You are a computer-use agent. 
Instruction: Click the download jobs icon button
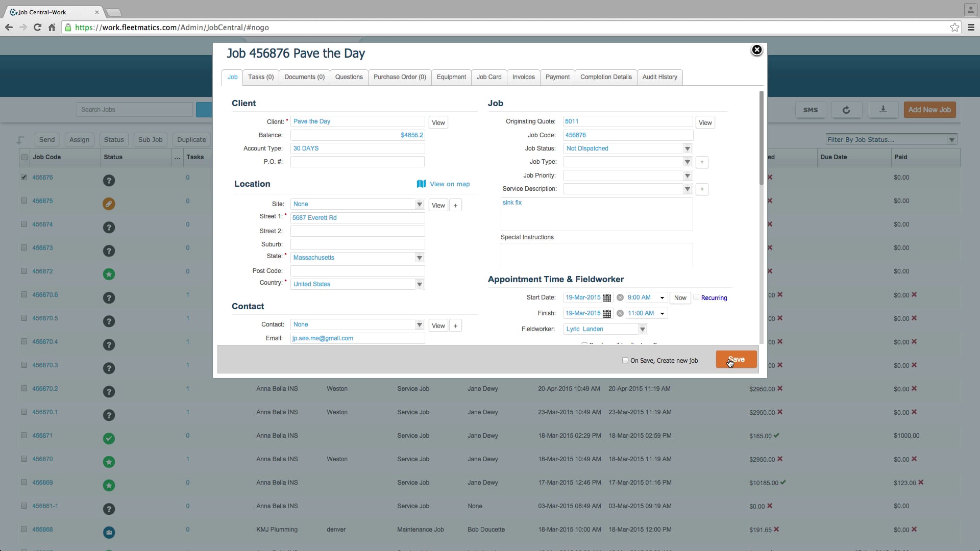click(883, 110)
